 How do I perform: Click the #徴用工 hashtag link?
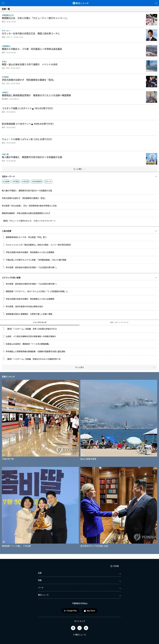click(5, 92)
